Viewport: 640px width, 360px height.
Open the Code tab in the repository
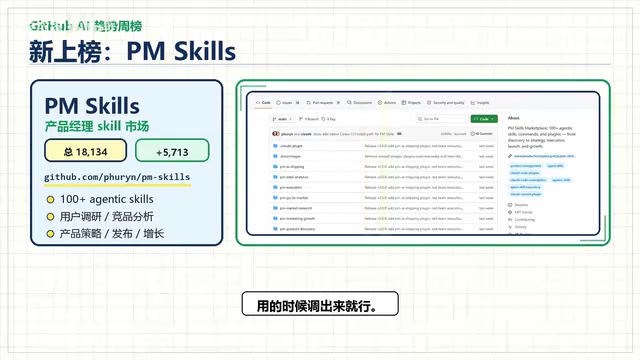(x=263, y=103)
